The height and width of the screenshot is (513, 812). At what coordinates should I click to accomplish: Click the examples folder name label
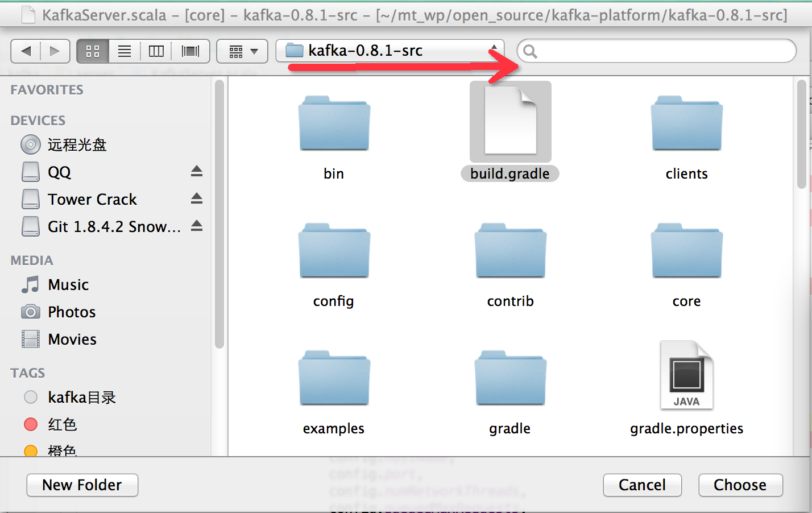click(334, 428)
